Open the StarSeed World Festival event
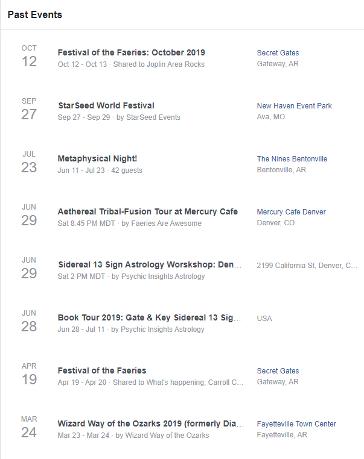The height and width of the screenshot is (459, 364). (106, 105)
